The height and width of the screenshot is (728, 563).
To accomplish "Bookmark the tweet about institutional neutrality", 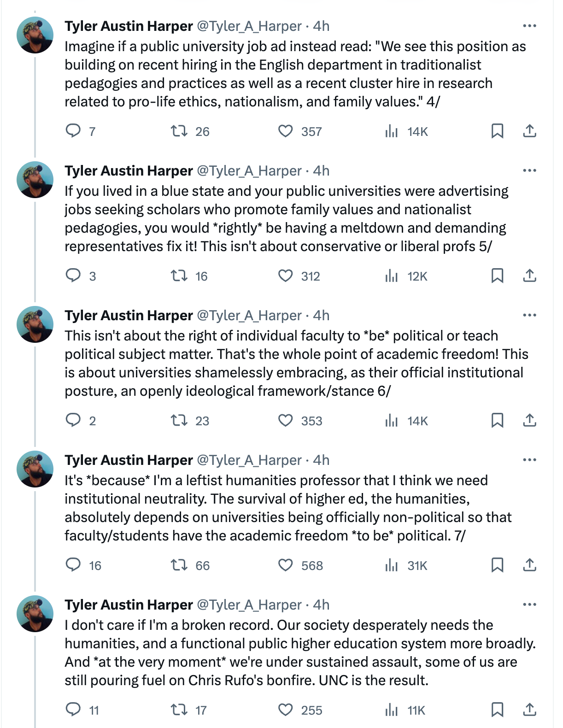I will (x=498, y=566).
